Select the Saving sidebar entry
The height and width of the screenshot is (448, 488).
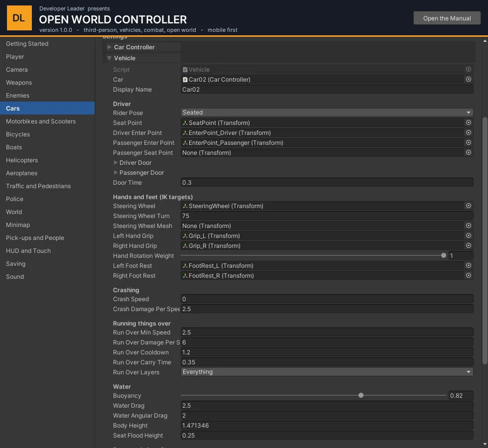47,264
